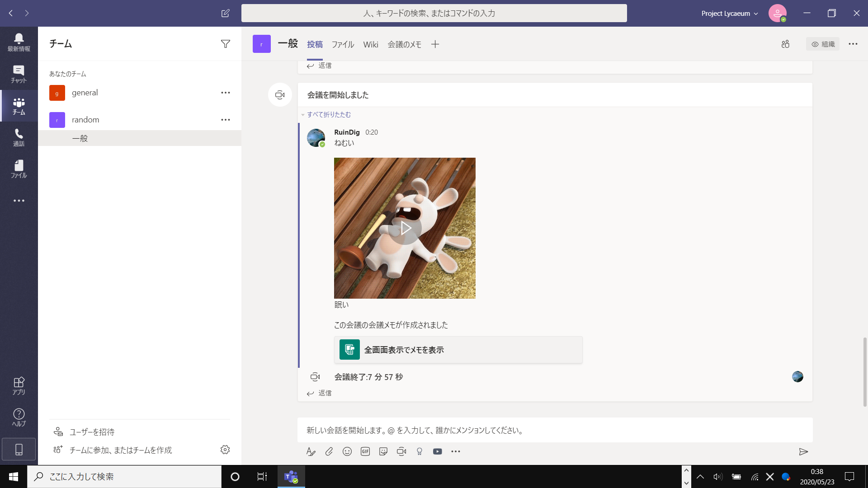Collapse all replies with すべて折りたたむ
The height and width of the screenshot is (488, 868).
(329, 115)
